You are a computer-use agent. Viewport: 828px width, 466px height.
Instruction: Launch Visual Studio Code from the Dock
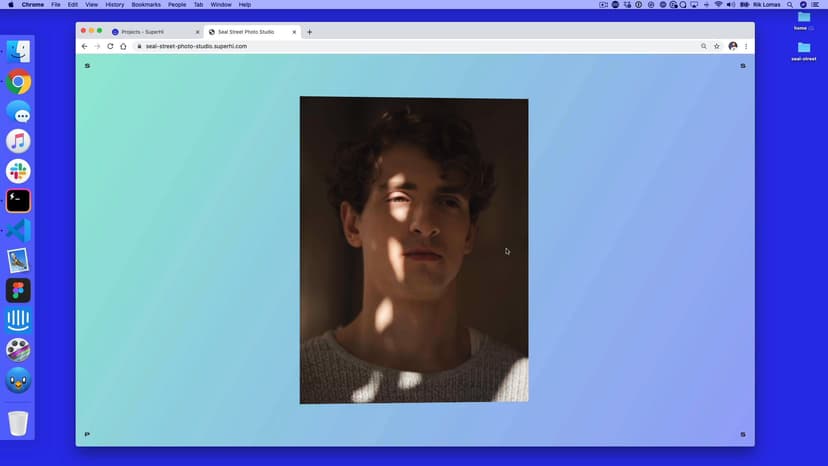18,231
